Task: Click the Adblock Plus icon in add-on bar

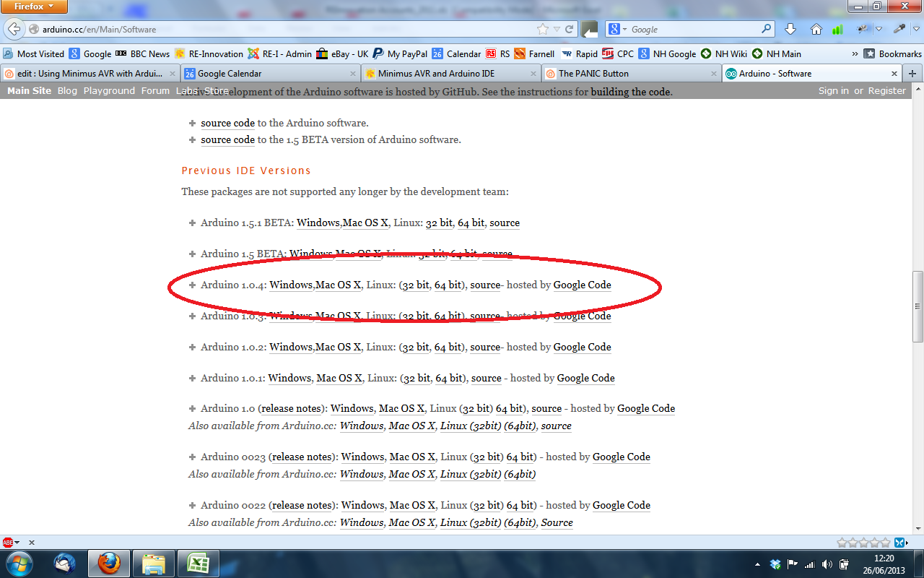Action: click(8, 542)
